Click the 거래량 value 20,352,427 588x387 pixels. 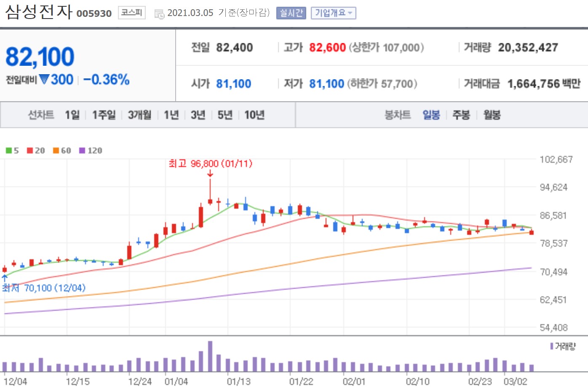(x=528, y=48)
